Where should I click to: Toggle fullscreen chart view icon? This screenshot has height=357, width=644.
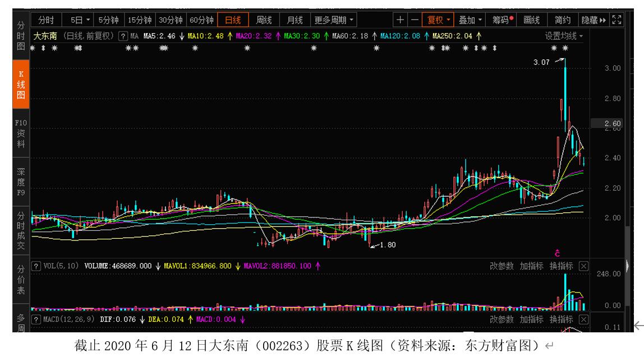click(617, 20)
